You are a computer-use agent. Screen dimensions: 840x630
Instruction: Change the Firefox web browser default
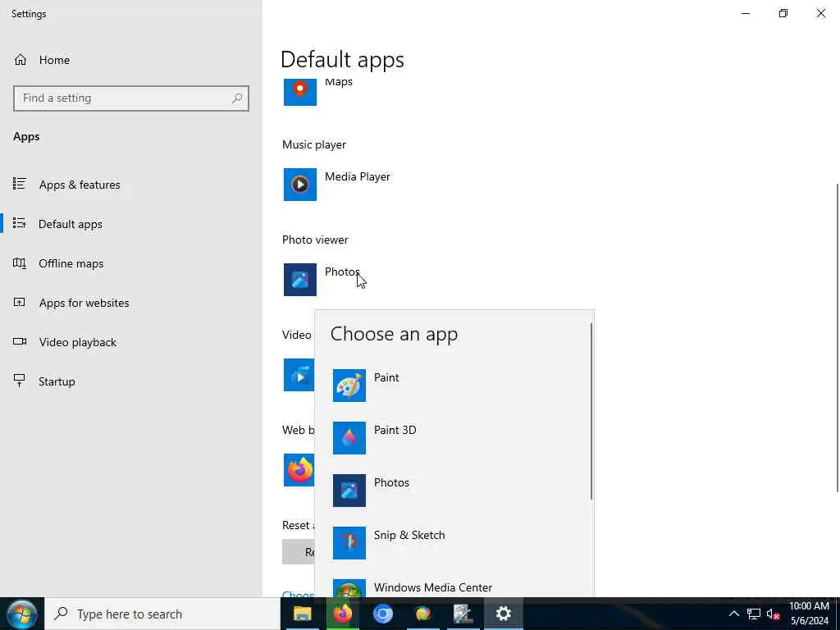point(299,470)
